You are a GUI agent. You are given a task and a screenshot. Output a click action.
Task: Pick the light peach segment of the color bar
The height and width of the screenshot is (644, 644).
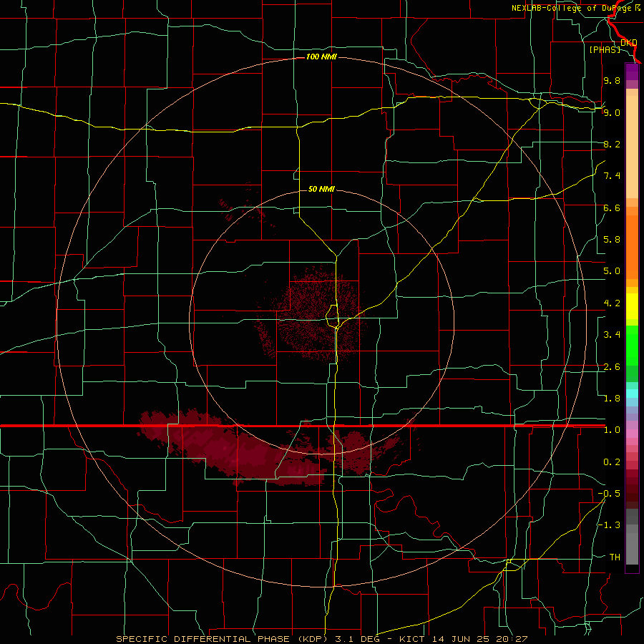632,147
